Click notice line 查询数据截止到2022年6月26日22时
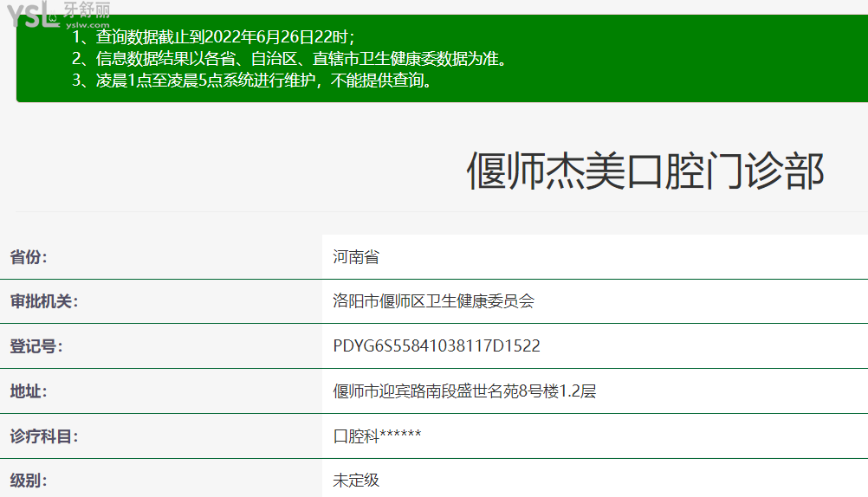Image resolution: width=868 pixels, height=497 pixels. [214, 37]
